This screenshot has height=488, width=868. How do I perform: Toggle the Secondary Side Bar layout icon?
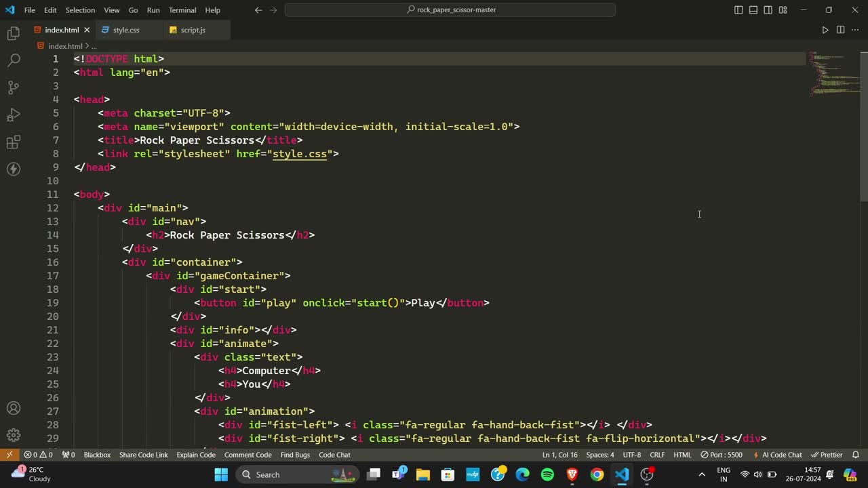pos(768,10)
